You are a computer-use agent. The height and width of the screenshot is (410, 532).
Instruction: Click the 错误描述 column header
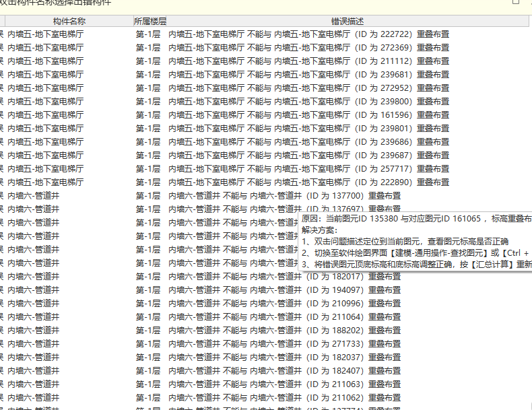pyautogui.click(x=347, y=22)
